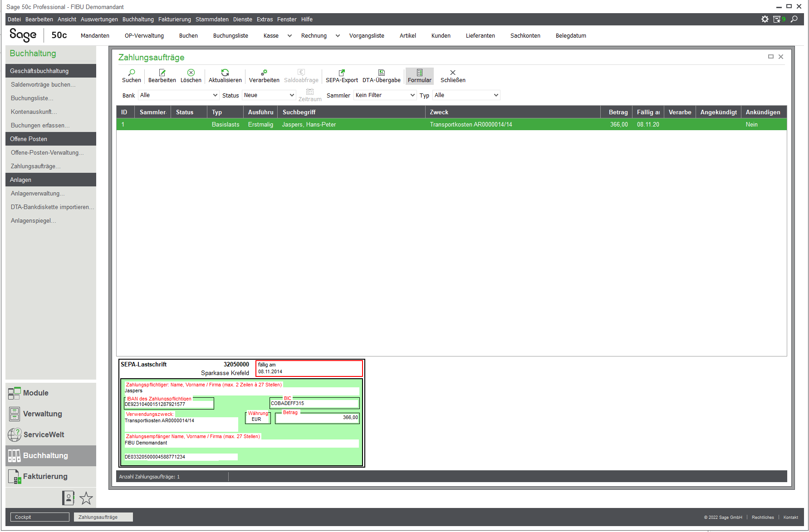
Task: Select the Fakturierung module button
Action: 45,476
